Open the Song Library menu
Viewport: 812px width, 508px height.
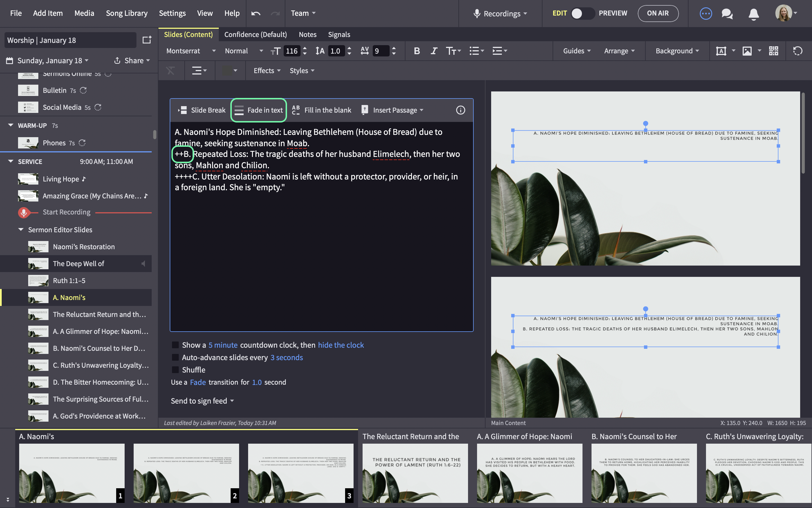[127, 13]
